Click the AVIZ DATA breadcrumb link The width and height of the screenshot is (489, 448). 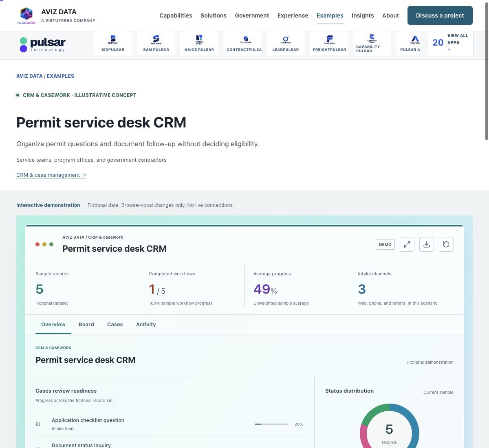click(29, 76)
